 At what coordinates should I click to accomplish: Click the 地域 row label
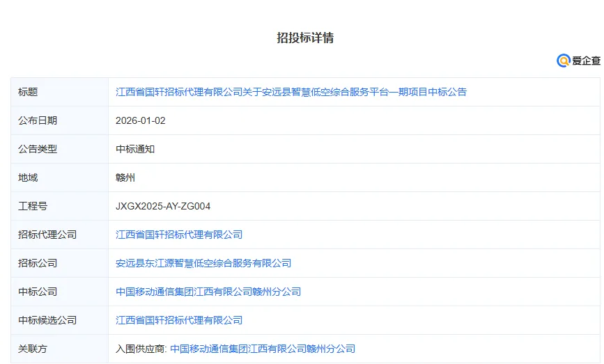pyautogui.click(x=28, y=177)
